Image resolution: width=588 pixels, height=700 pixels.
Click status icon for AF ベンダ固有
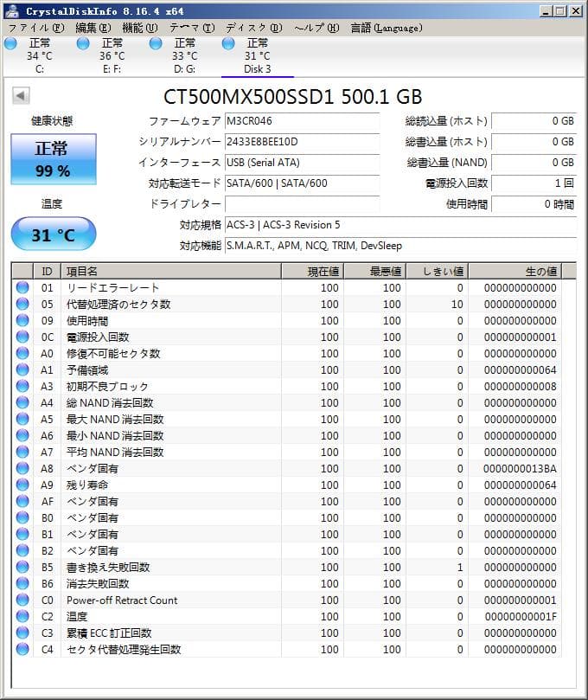point(22,501)
